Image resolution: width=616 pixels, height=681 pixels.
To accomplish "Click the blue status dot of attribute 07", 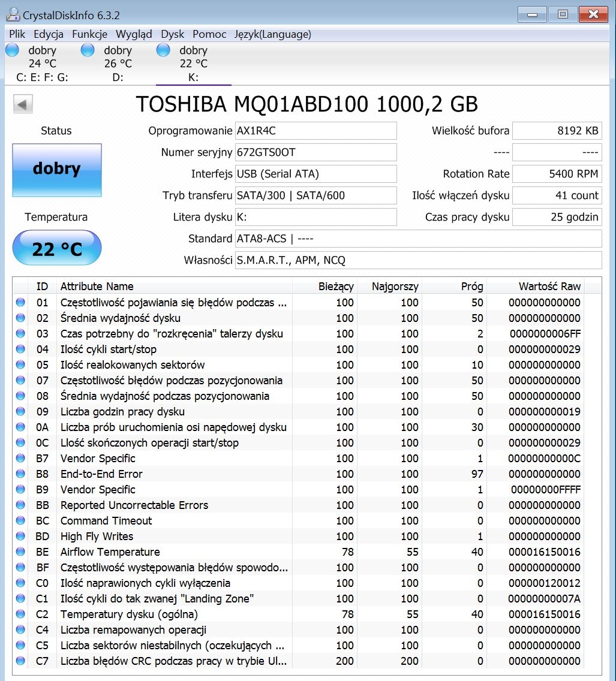I will coord(20,381).
